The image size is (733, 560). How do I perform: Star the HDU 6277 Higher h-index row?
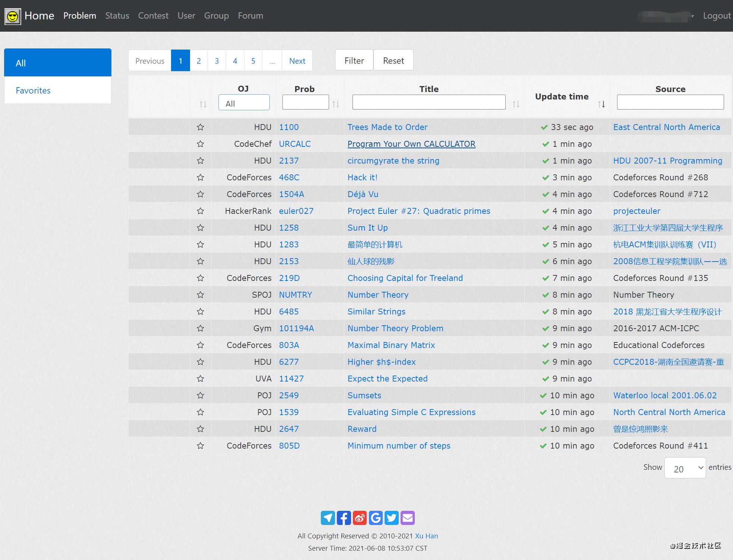pyautogui.click(x=200, y=362)
